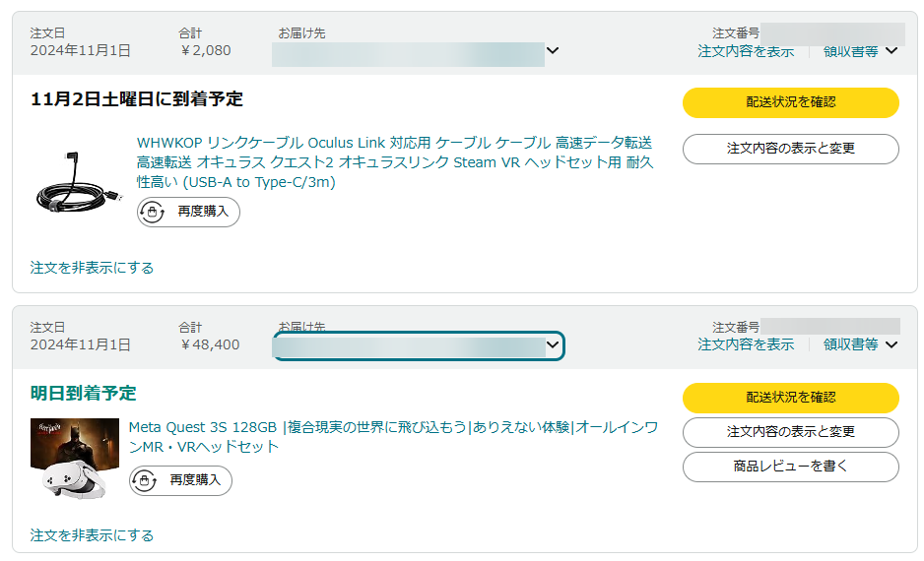924x561 pixels.
Task: Hide the Meta Quest order via 注文を非表示にする
Action: tap(92, 535)
